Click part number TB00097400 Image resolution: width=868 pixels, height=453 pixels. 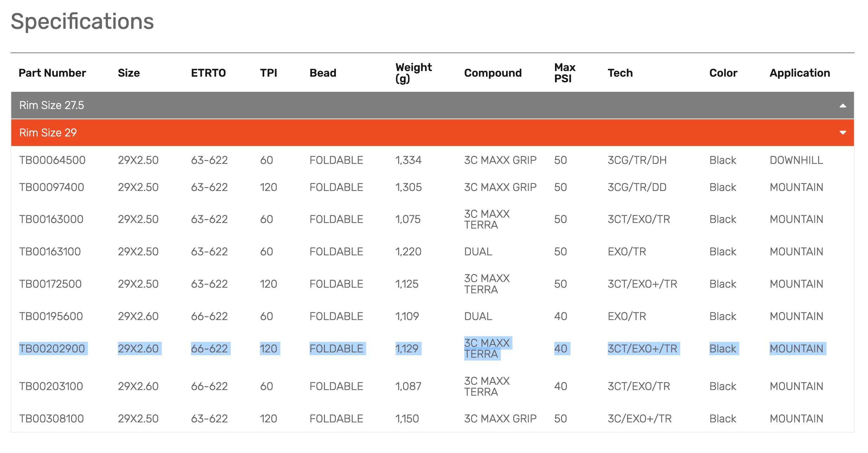(x=51, y=187)
